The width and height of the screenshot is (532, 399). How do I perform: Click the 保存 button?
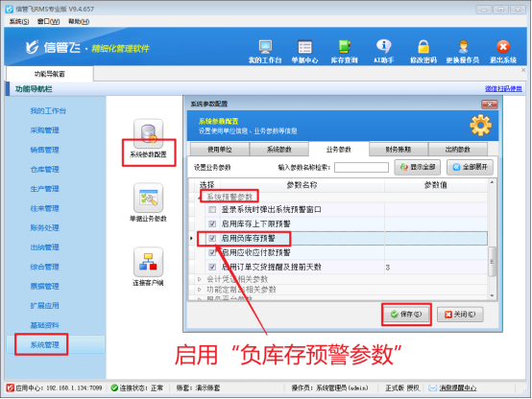(406, 315)
